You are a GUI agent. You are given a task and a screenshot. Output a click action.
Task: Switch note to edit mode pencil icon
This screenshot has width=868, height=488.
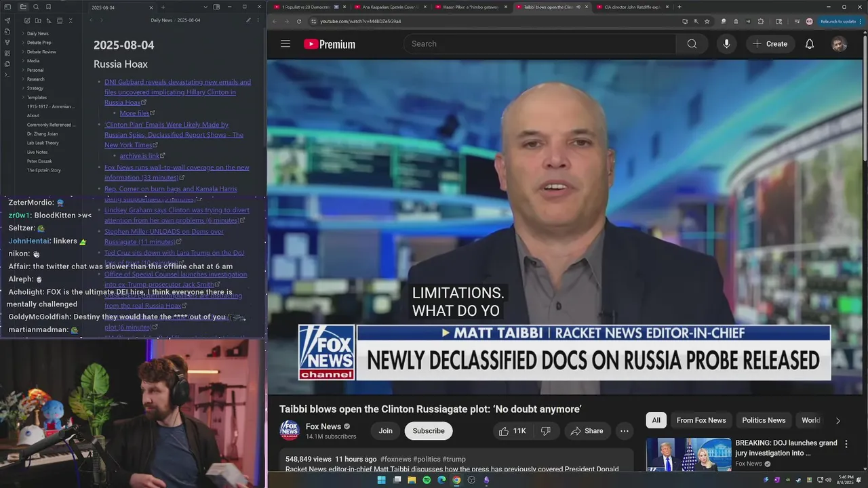(x=248, y=20)
